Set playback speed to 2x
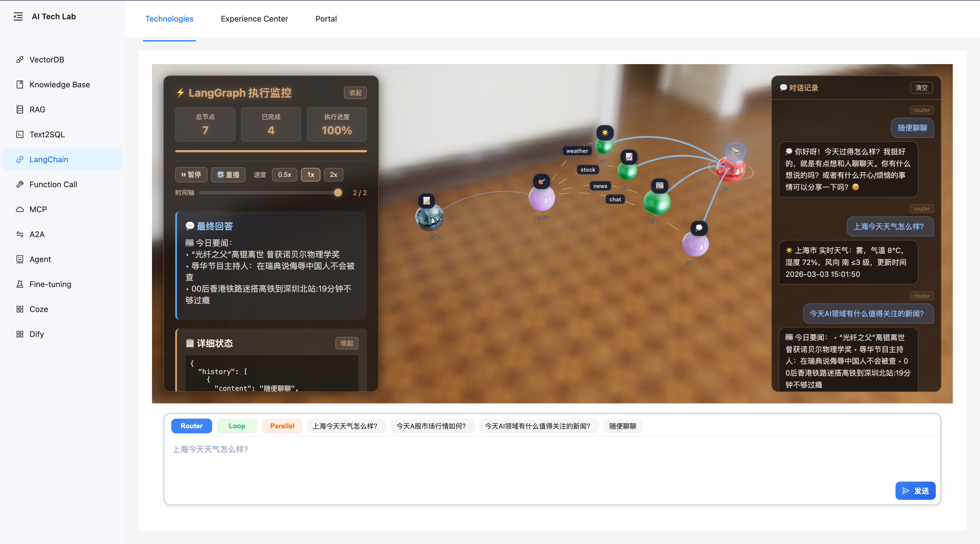 pos(333,175)
